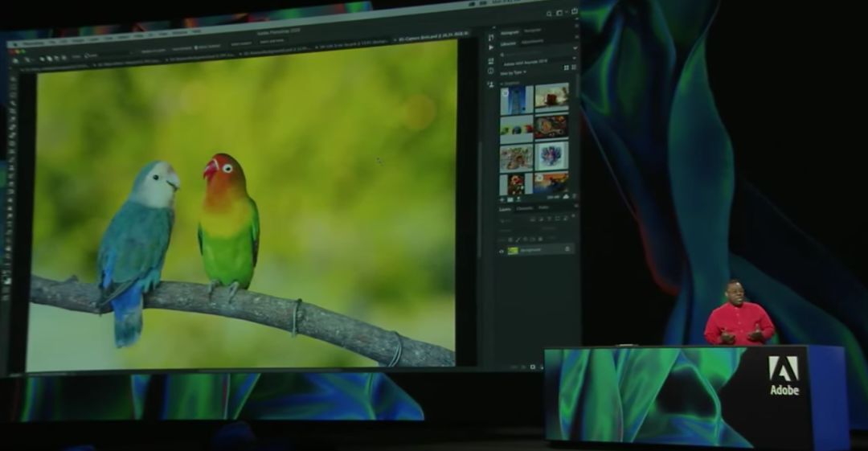Expand the View by Type dropdown
The image size is (868, 451).
[518, 72]
